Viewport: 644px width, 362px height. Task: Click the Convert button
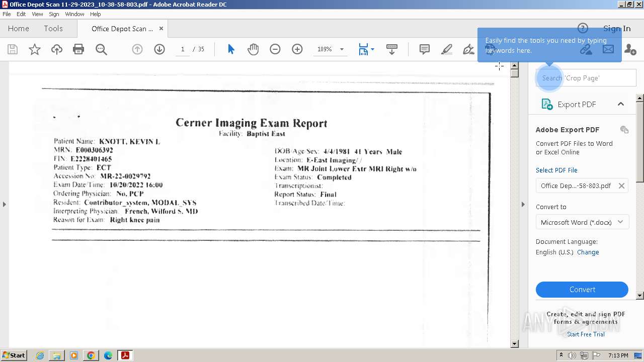point(582,290)
